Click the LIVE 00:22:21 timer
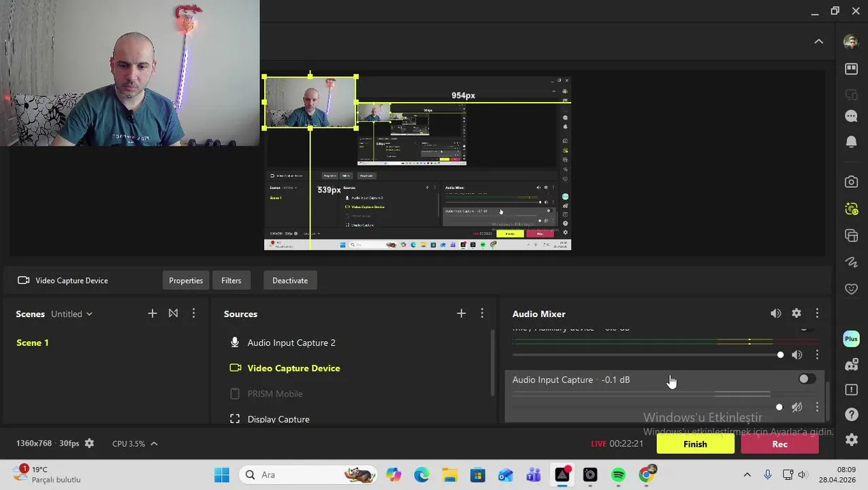868x490 pixels. (x=617, y=444)
